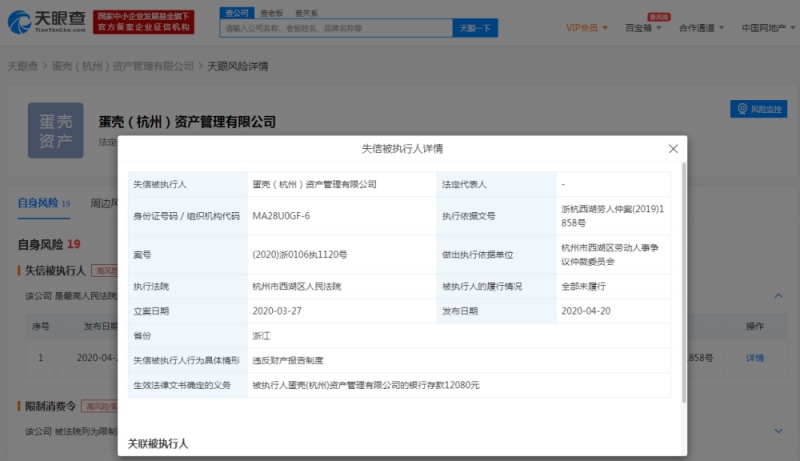The height and width of the screenshot is (461, 800).
Task: Close the 失信被执行人详情 dialog
Action: (x=673, y=148)
